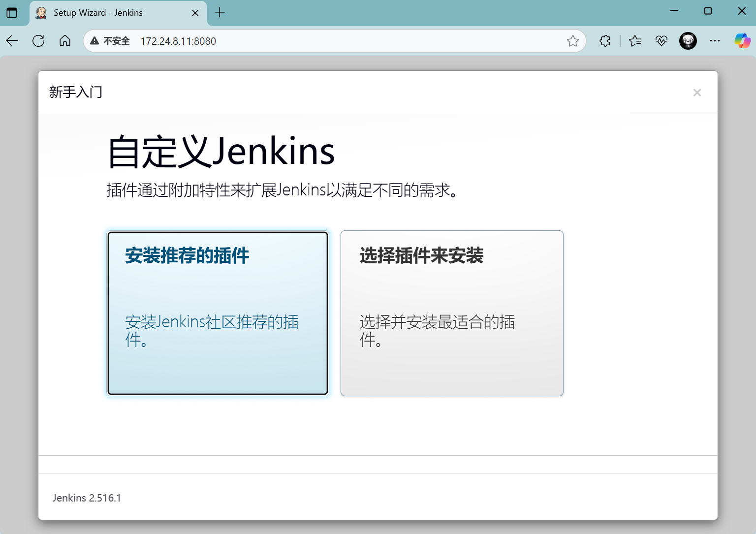Open the Settings and more menu
This screenshot has width=756, height=534.
715,41
